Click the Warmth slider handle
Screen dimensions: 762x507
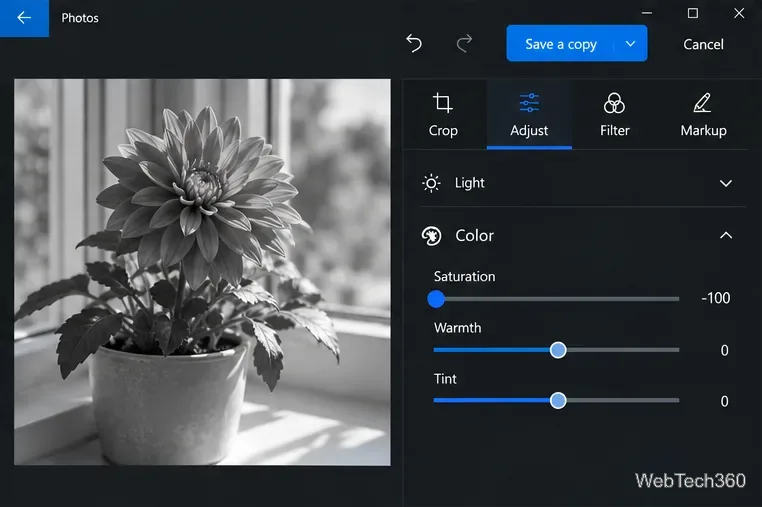point(558,350)
